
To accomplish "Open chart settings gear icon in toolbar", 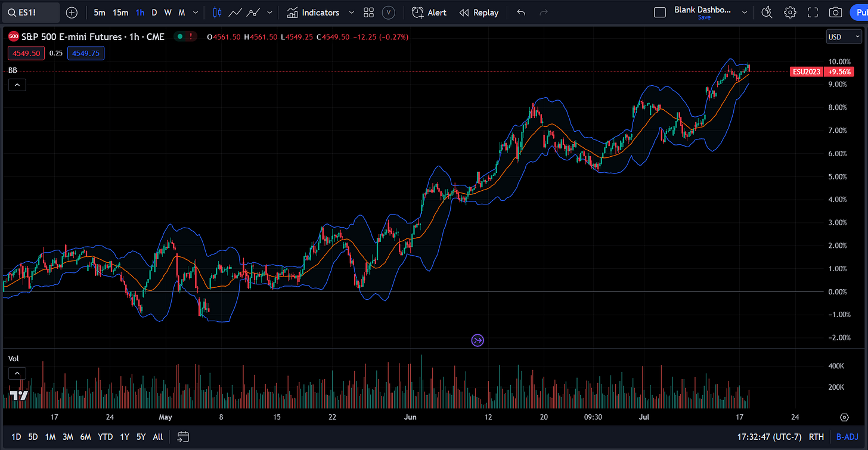I will (x=790, y=13).
